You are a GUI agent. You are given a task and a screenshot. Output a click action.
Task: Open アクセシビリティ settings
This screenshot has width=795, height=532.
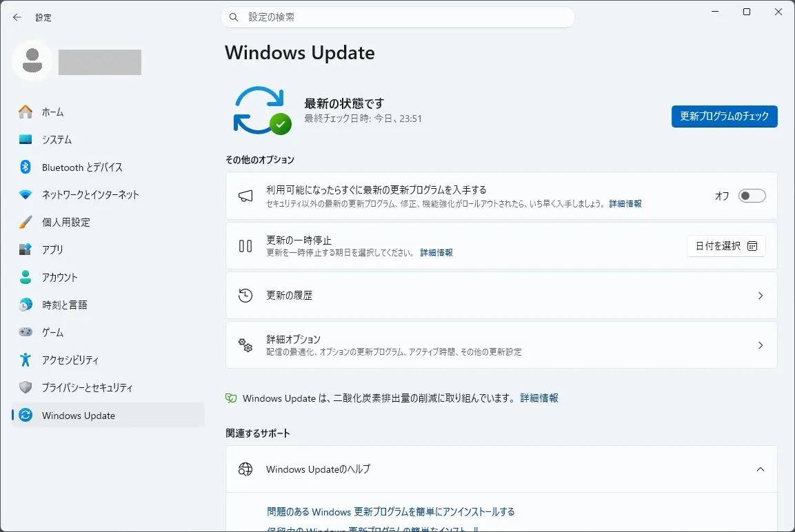point(108,360)
